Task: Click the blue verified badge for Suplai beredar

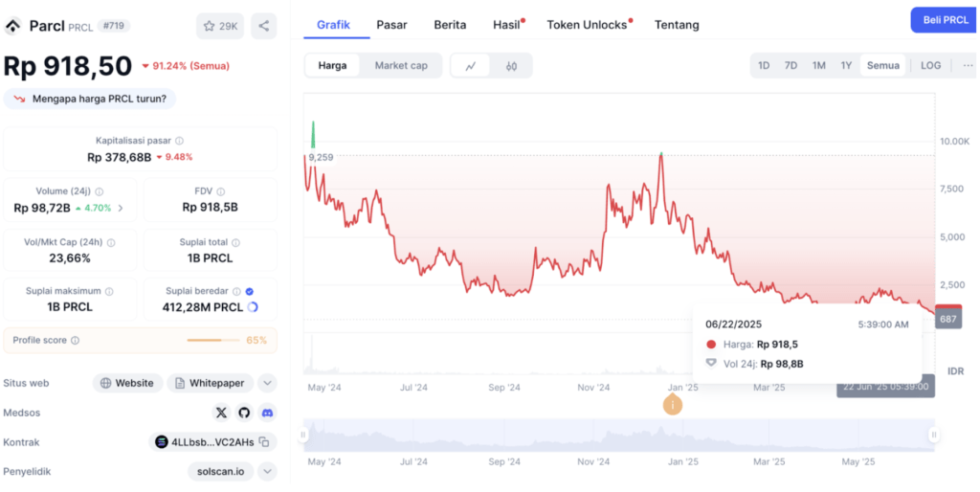Action: [x=250, y=291]
